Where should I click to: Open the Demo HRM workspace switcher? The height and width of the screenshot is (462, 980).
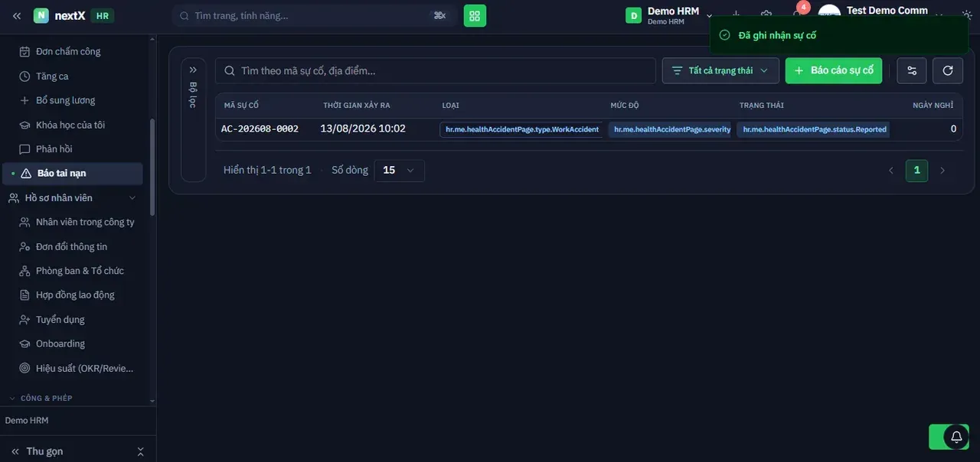[669, 15]
